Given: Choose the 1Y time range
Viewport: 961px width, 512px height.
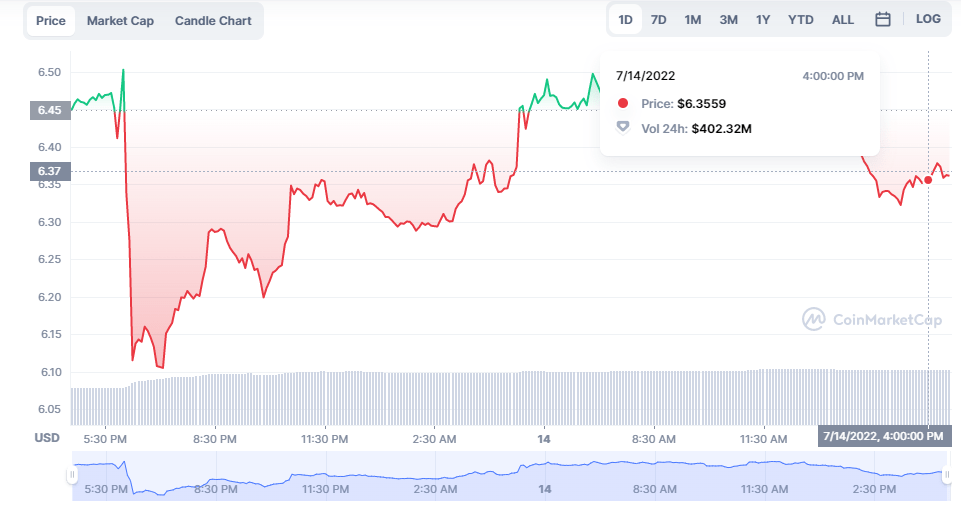Looking at the screenshot, I should pos(763,19).
